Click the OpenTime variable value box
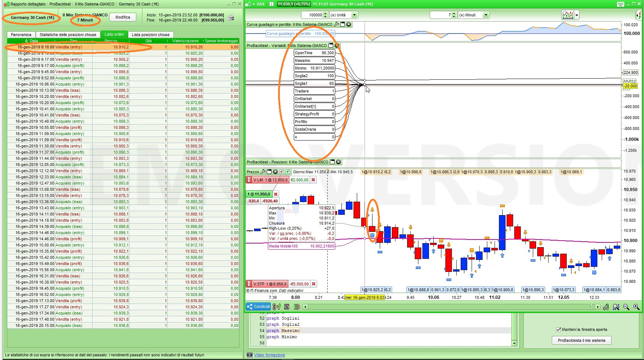 (x=314, y=53)
